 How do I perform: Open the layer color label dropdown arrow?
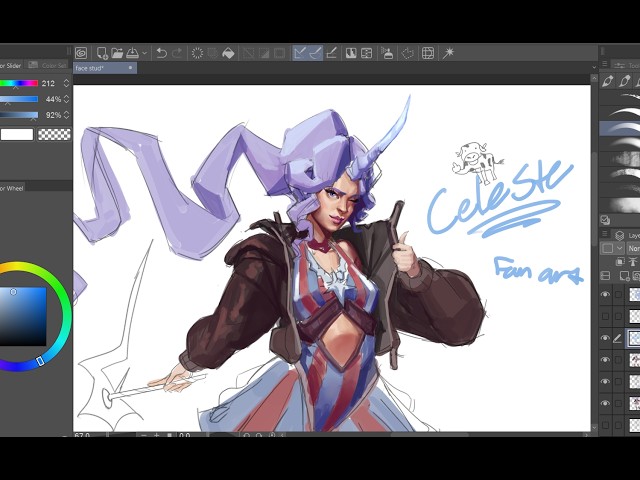pyautogui.click(x=619, y=248)
